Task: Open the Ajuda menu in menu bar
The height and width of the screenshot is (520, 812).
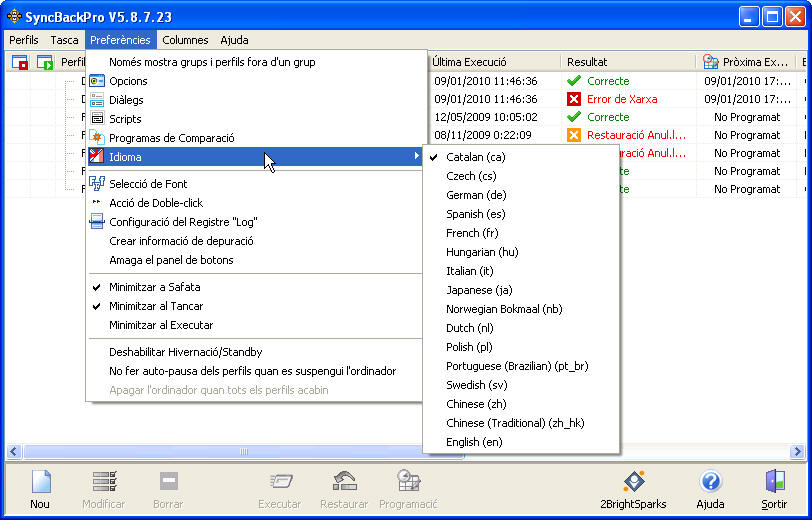Action: click(234, 40)
